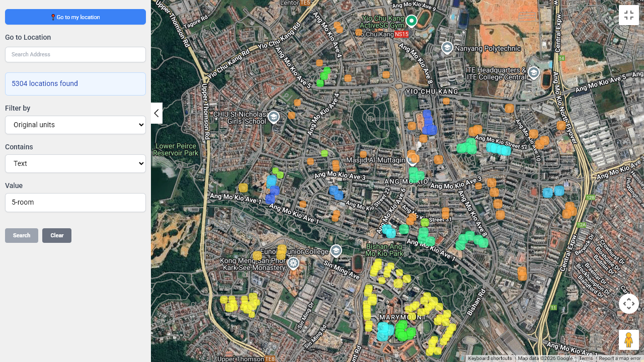Focus the Search Address field
The height and width of the screenshot is (362, 644).
(x=75, y=54)
